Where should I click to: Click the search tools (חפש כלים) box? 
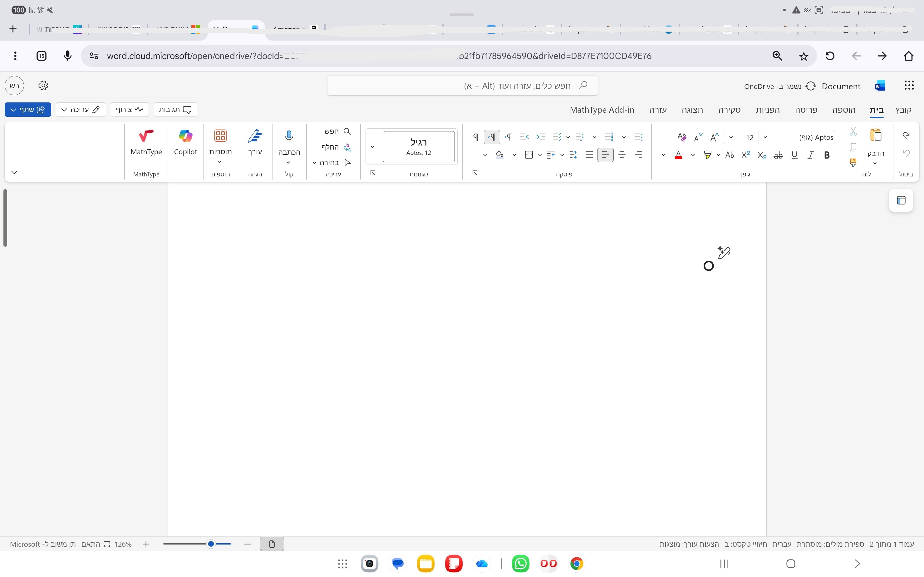[x=462, y=86]
